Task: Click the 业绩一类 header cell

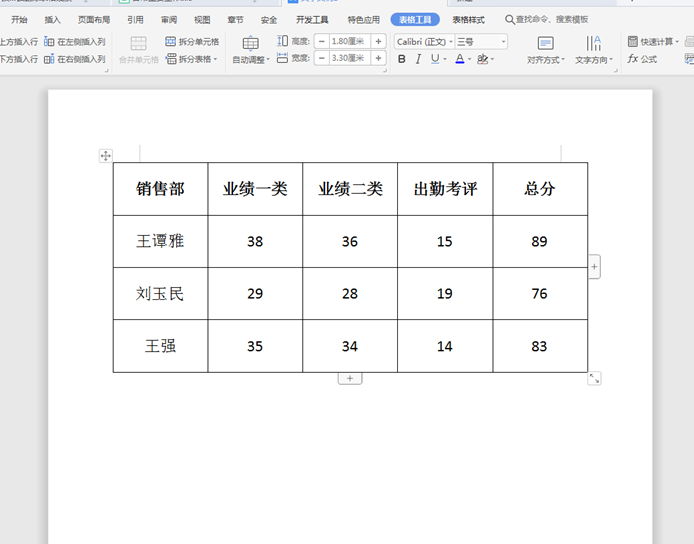Action: 255,189
